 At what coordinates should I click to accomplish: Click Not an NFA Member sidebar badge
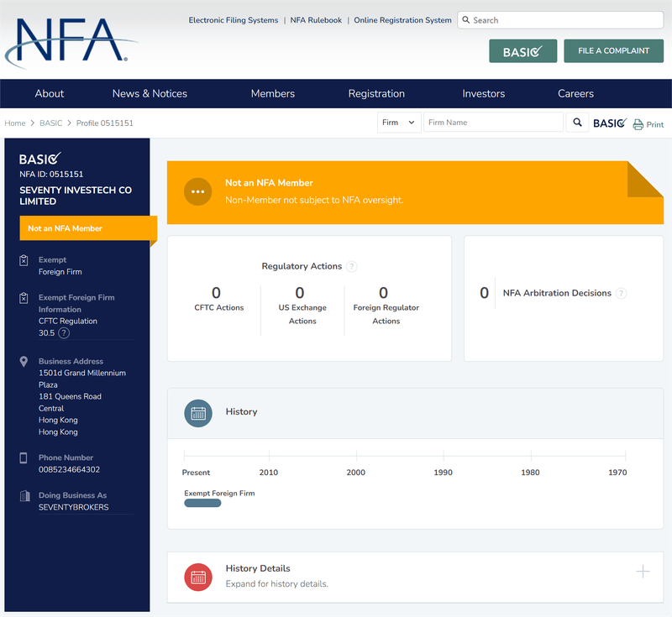tap(88, 228)
